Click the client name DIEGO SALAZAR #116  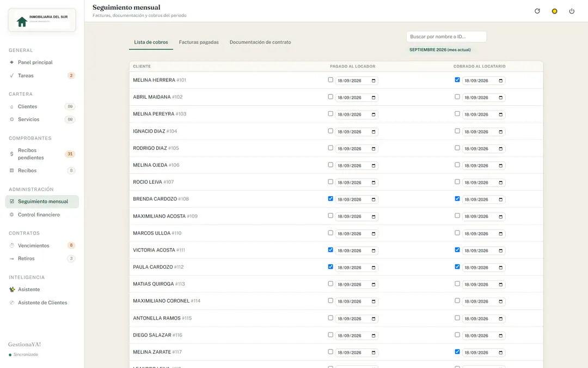pyautogui.click(x=157, y=335)
